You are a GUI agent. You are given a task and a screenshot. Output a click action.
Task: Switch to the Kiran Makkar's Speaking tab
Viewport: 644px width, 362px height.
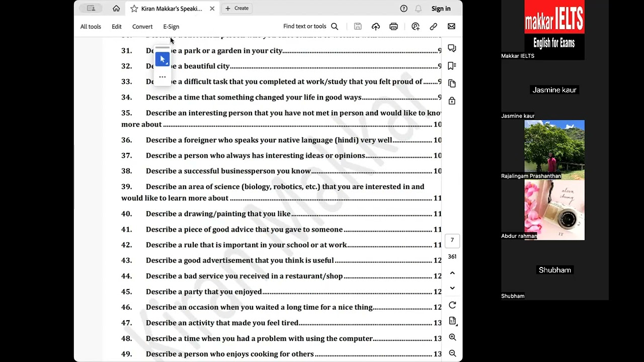(x=172, y=9)
